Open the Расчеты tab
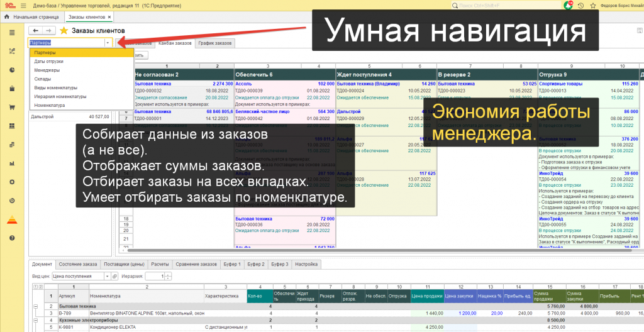The height and width of the screenshot is (332, 644). (x=160, y=264)
